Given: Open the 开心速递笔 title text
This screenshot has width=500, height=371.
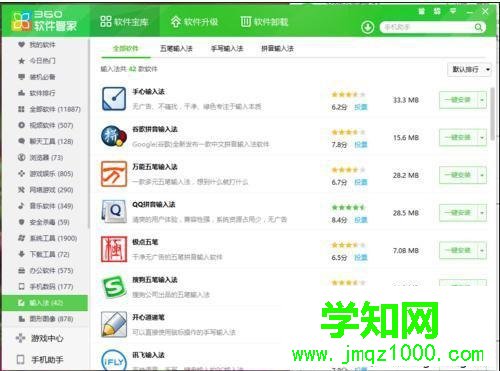Looking at the screenshot, I should click(148, 317).
